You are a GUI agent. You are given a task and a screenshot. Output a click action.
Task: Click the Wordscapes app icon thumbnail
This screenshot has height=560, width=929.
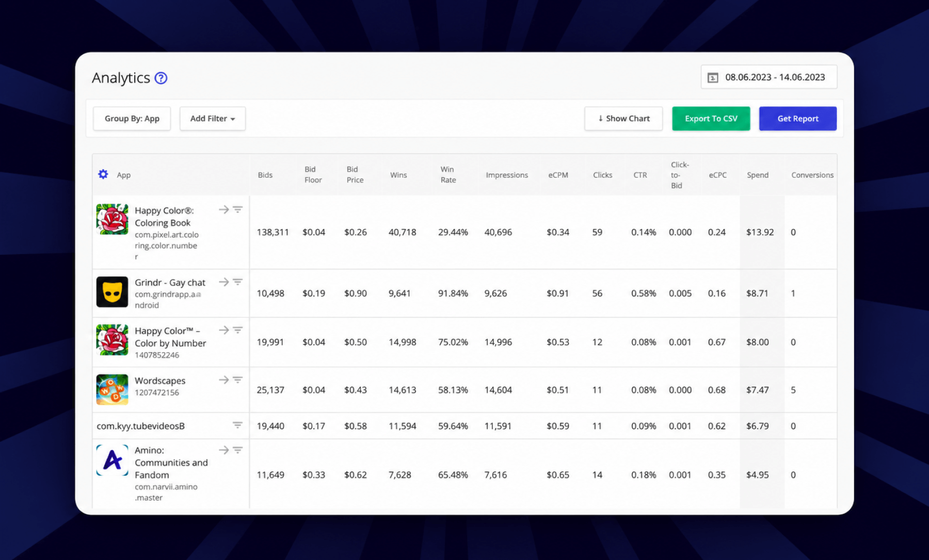coord(112,390)
